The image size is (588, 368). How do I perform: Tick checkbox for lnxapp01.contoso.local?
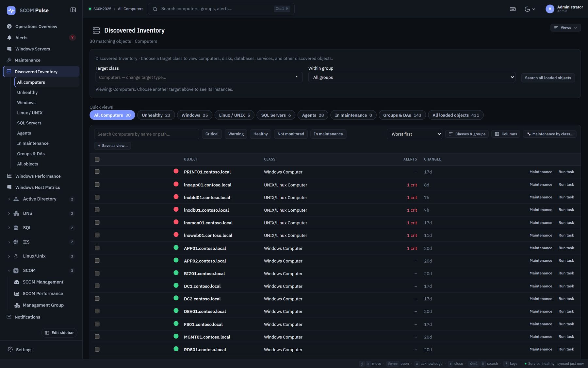(97, 184)
